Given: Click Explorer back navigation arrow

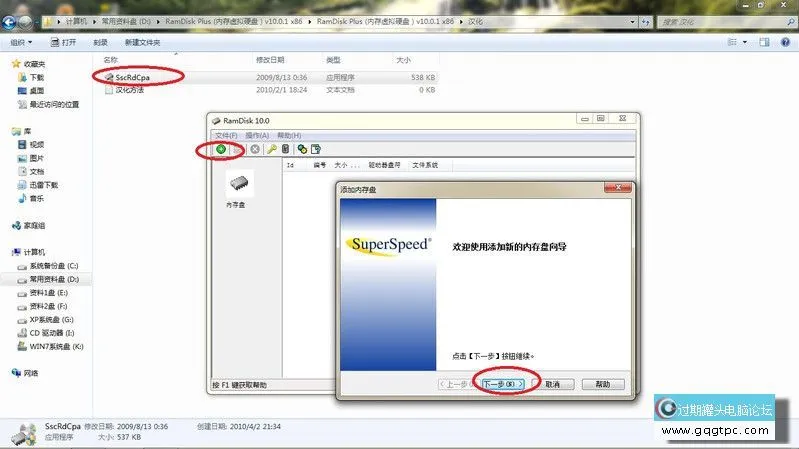Looking at the screenshot, I should coord(9,22).
